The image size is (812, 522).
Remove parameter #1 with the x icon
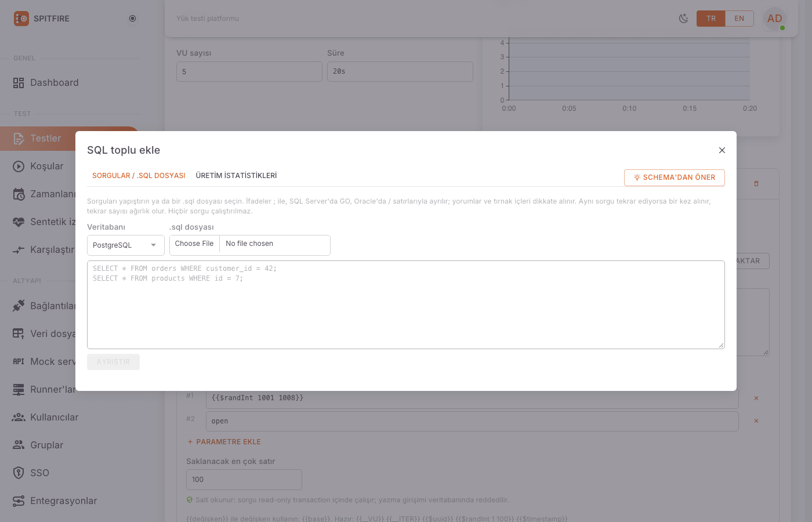point(756,398)
